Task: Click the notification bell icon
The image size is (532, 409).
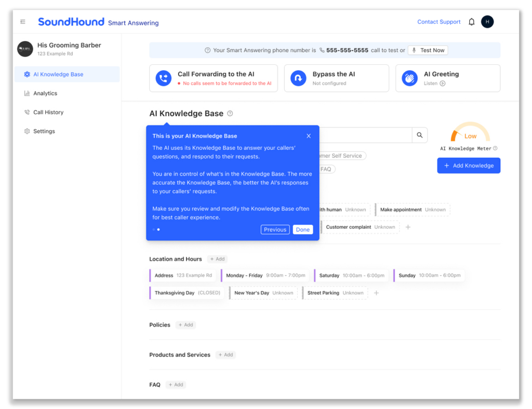Action: pos(471,22)
